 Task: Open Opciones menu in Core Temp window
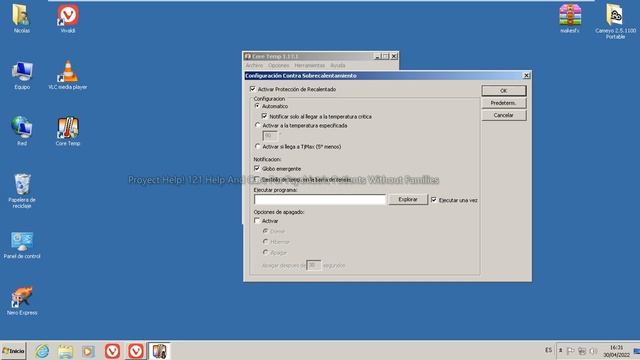(x=279, y=65)
